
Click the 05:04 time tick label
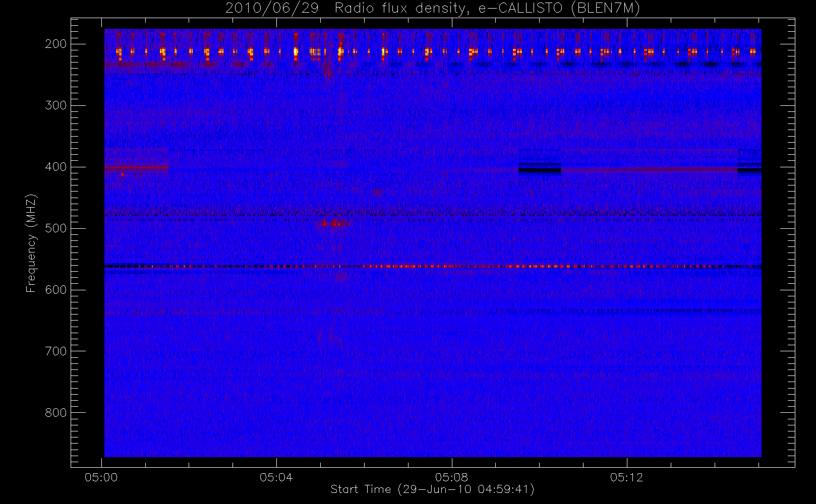pos(276,477)
